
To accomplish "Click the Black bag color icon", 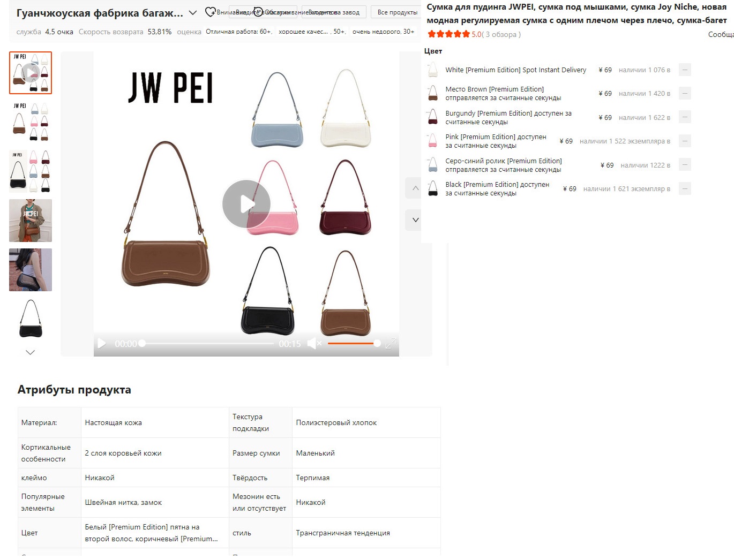I will (x=433, y=188).
